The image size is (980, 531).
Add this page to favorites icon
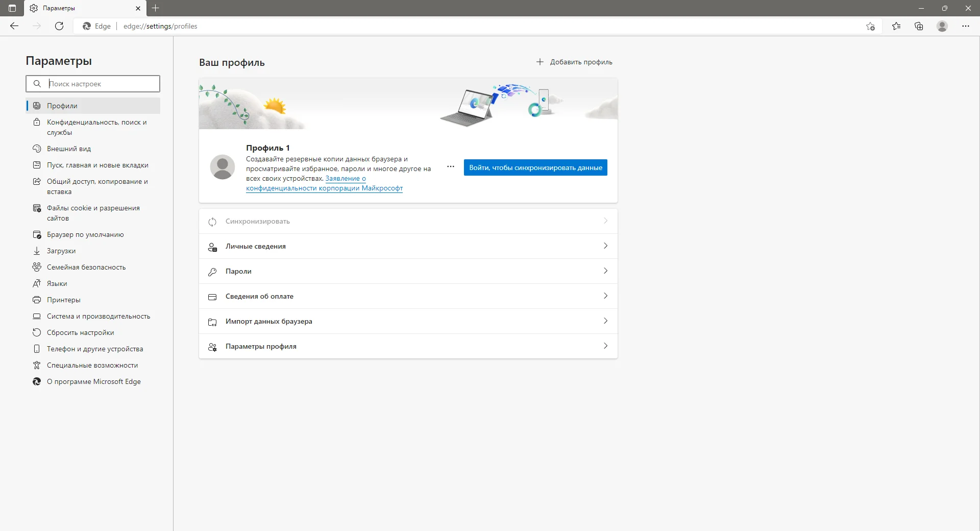click(x=871, y=26)
